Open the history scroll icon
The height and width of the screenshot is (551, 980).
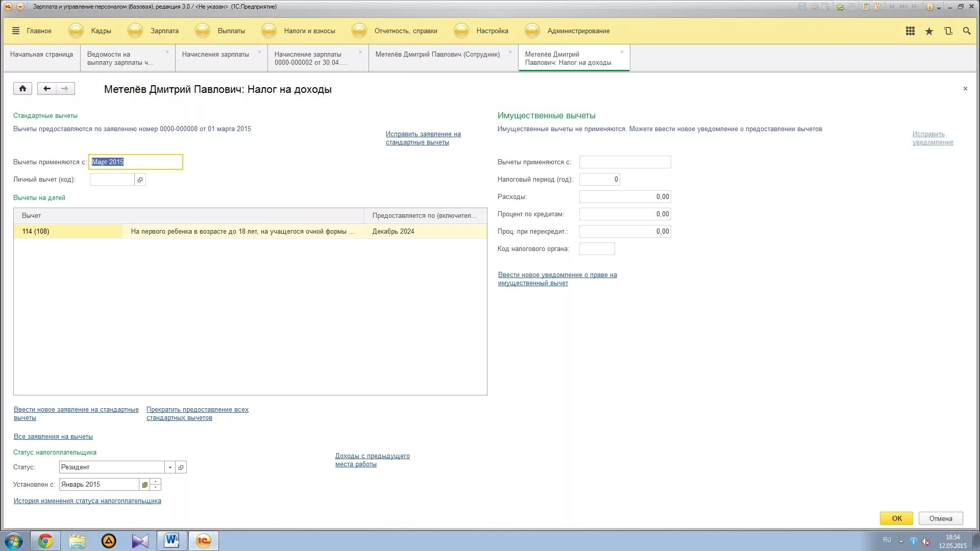pos(948,31)
